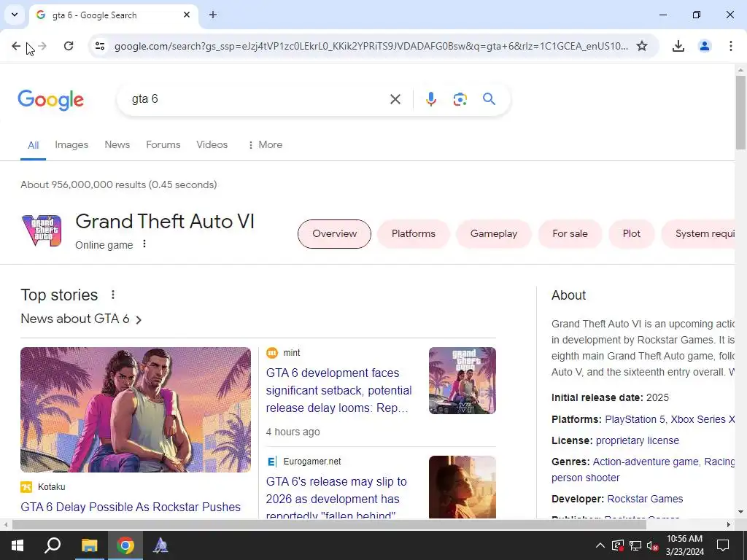747x560 pixels.
Task: Click the scroll down arrow
Action: [x=740, y=513]
